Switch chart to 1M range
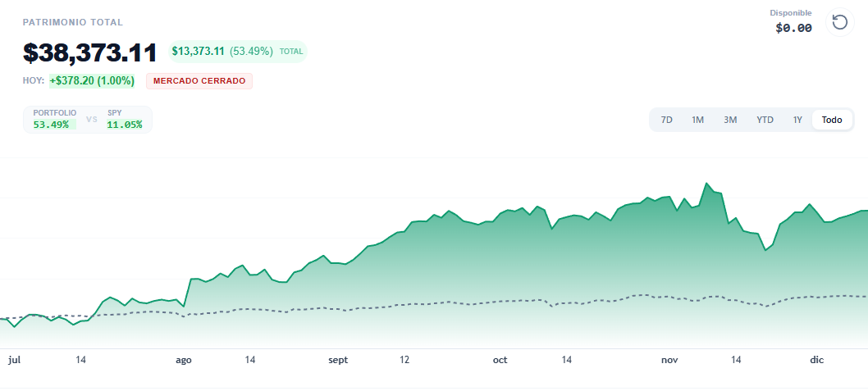868x391 pixels. point(697,120)
